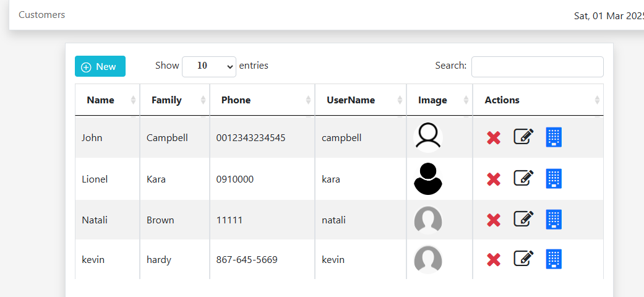Open the entries-per-page dropdown
The height and width of the screenshot is (297, 644).
pos(209,66)
